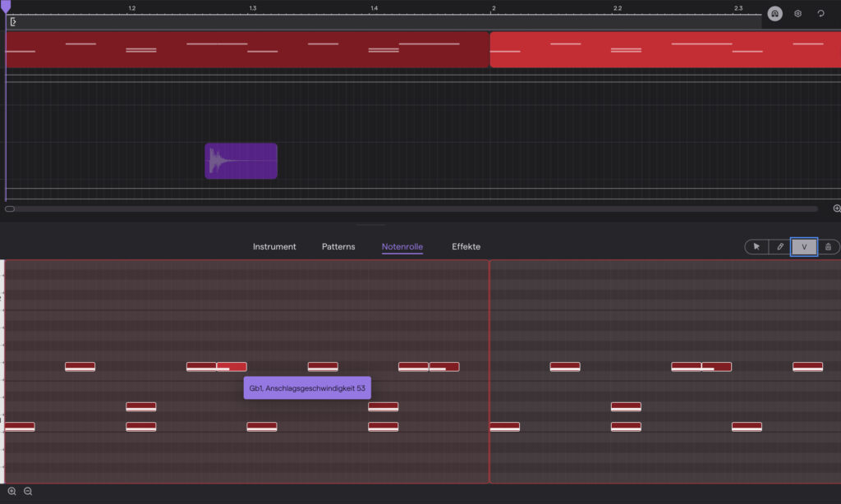Switch to the Instrument tab
Screen dimensions: 841x504
274,246
